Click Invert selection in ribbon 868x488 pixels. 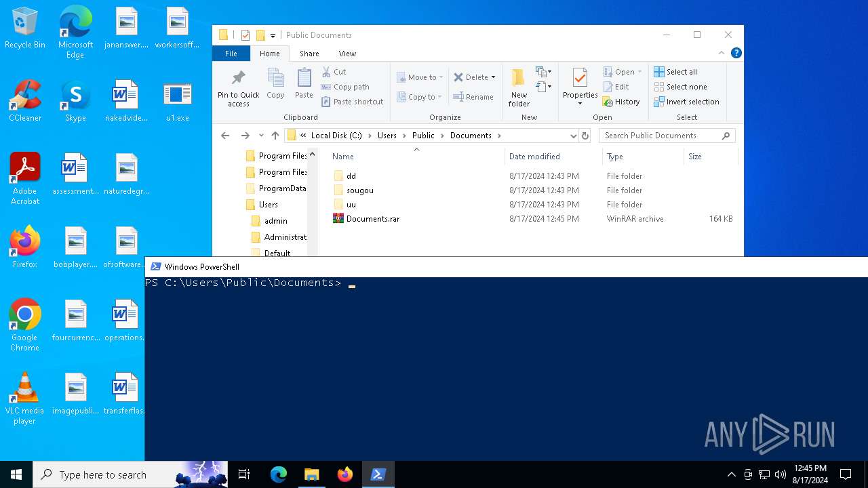pos(686,102)
